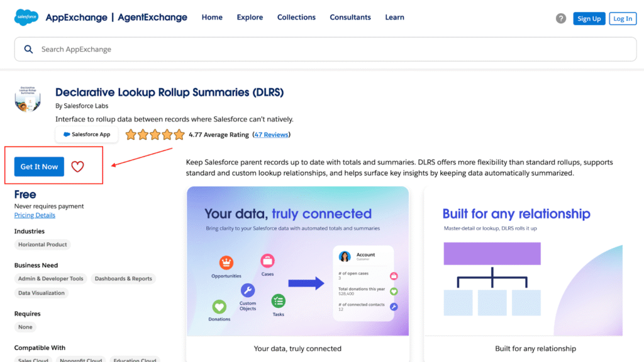The width and height of the screenshot is (644, 362).
Task: Click the None requirement tag
Action: pyautogui.click(x=25, y=327)
